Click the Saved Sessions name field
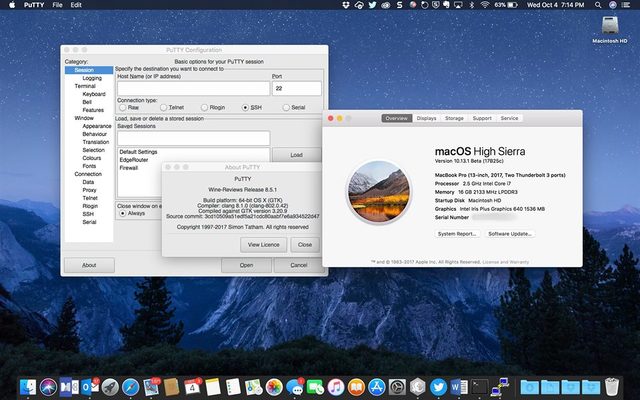640x400 pixels. coord(193,138)
